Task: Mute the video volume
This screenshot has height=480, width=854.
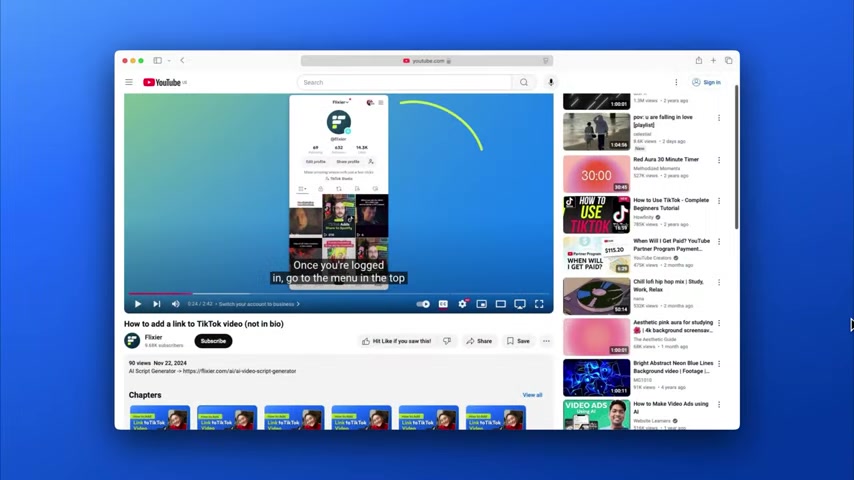Action: [175, 304]
